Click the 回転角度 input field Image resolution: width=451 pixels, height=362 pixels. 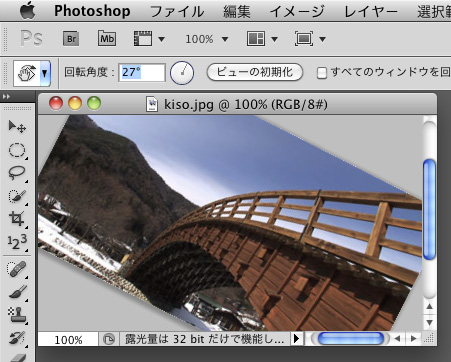click(142, 72)
